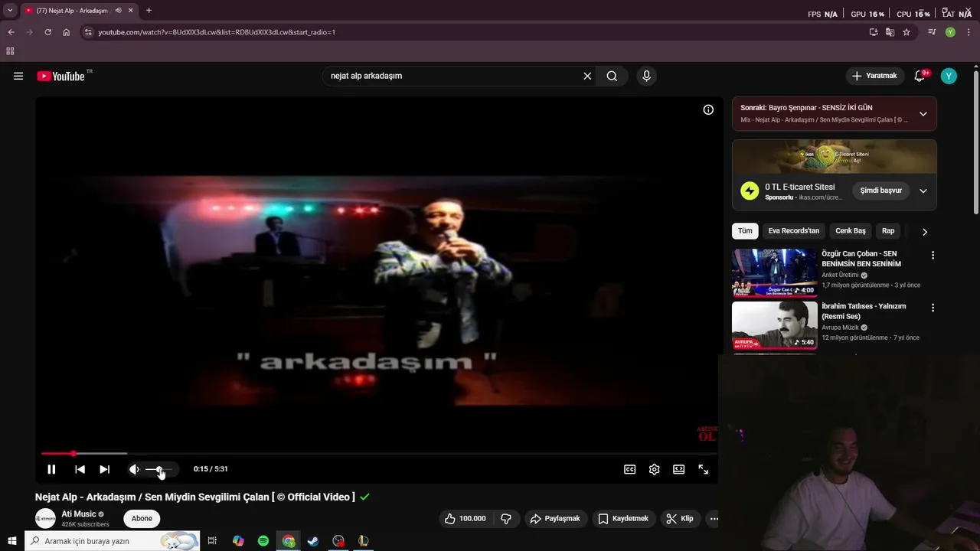Image resolution: width=980 pixels, height=551 pixels.
Task: Open options for Özgür Can Çoban video
Action: click(x=933, y=256)
